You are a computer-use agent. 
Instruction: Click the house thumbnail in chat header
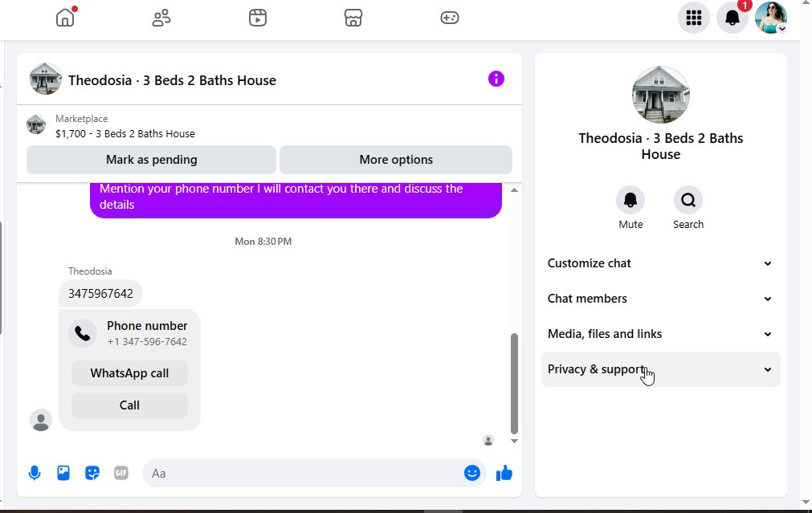[46, 79]
